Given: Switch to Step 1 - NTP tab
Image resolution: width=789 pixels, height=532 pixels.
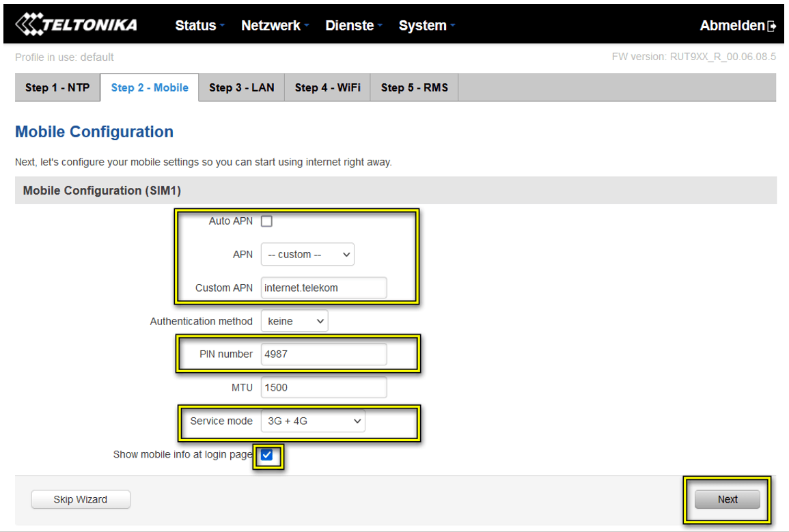Looking at the screenshot, I should [57, 87].
